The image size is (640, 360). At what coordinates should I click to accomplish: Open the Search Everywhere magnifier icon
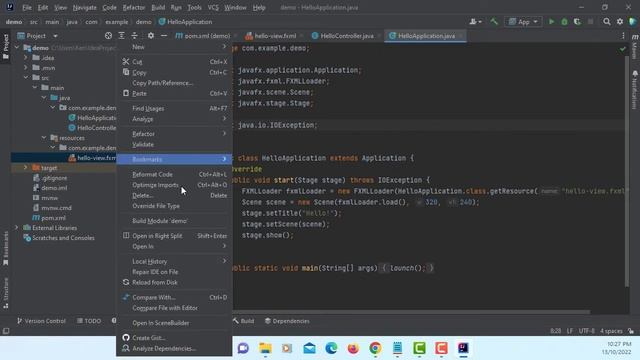[x=607, y=22]
